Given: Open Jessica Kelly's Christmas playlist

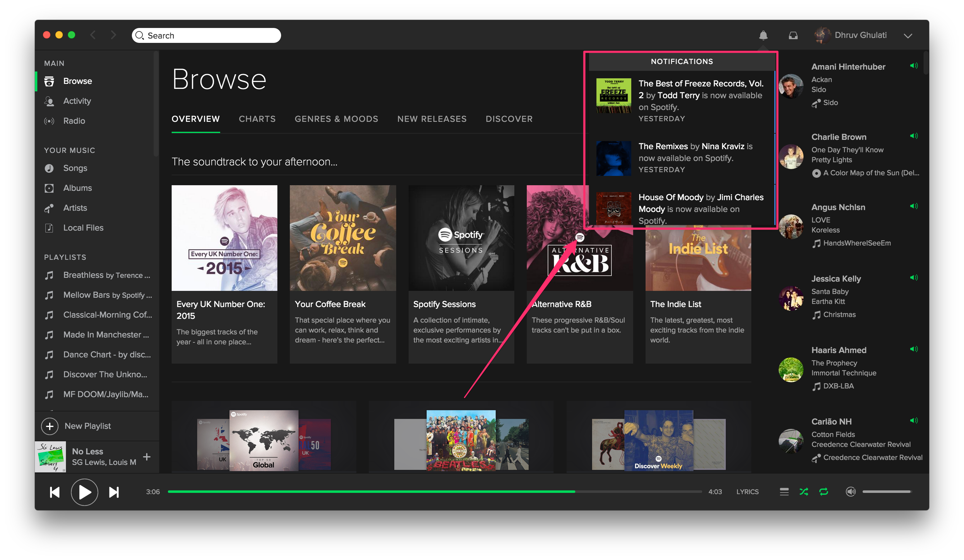Looking at the screenshot, I should 839,314.
